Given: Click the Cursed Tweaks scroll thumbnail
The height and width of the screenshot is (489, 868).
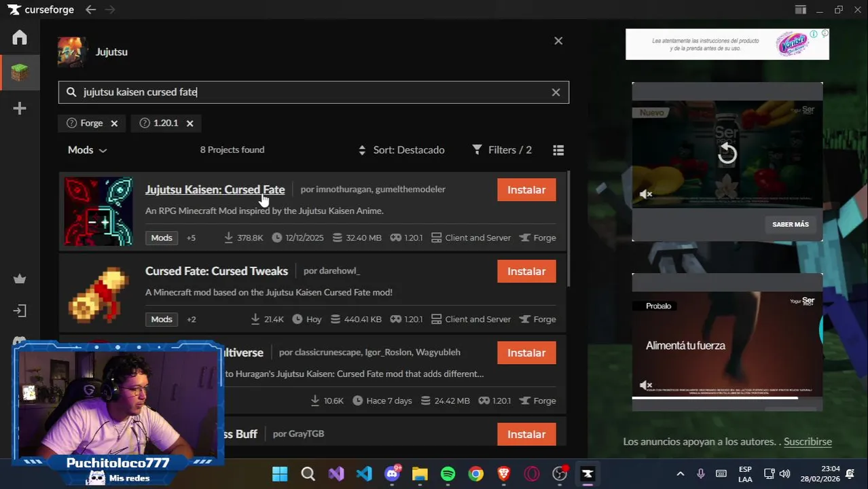Looking at the screenshot, I should [x=98, y=293].
